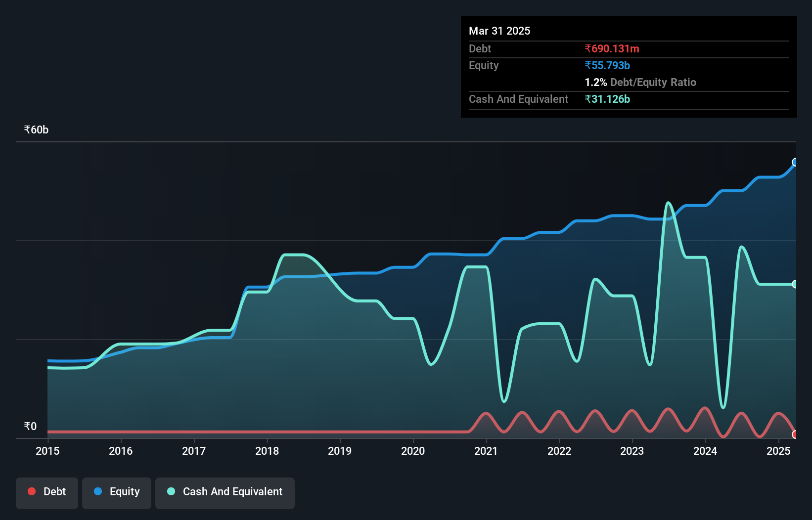This screenshot has width=812, height=520.
Task: Click the tooltip Debt row label
Action: click(x=480, y=48)
